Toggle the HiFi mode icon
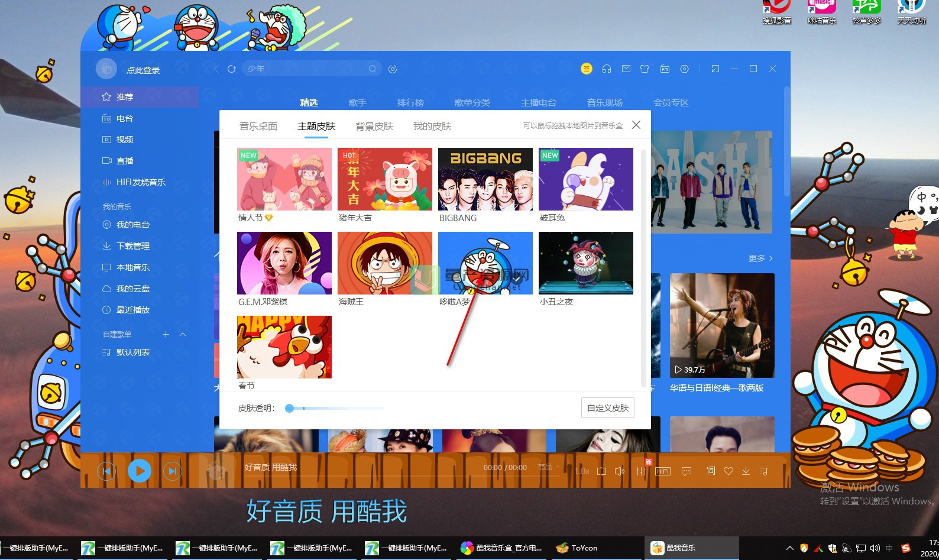 663,471
